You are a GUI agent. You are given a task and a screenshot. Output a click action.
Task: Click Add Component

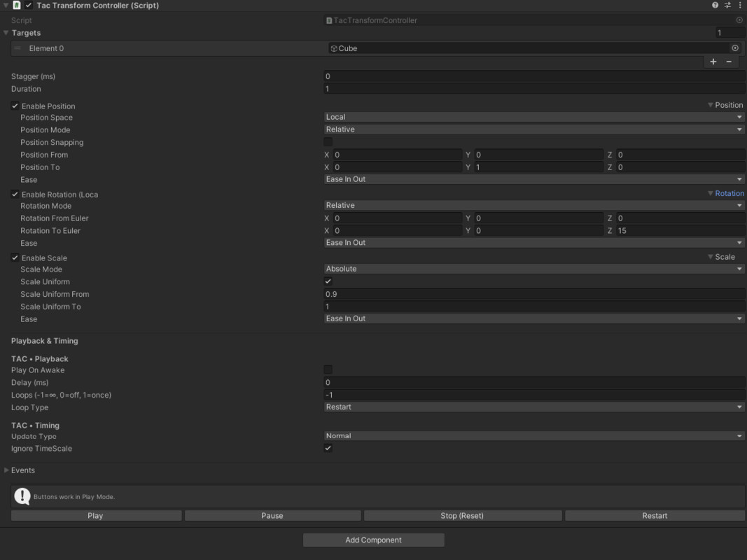click(373, 540)
